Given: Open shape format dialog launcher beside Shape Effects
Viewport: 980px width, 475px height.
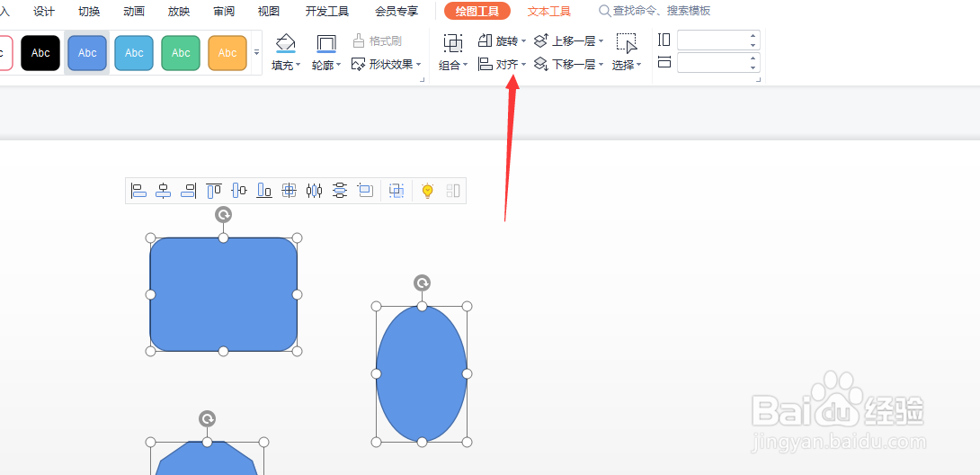Looking at the screenshot, I should 423,79.
